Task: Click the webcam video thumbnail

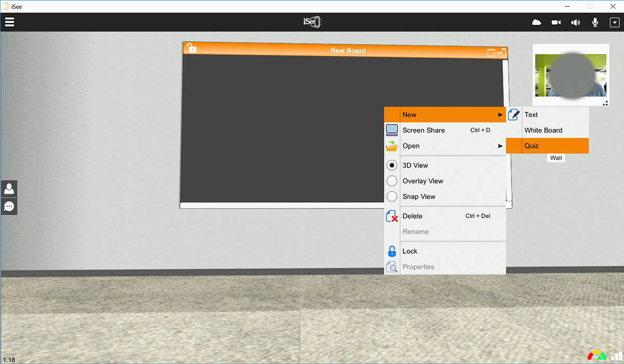Action: point(570,75)
